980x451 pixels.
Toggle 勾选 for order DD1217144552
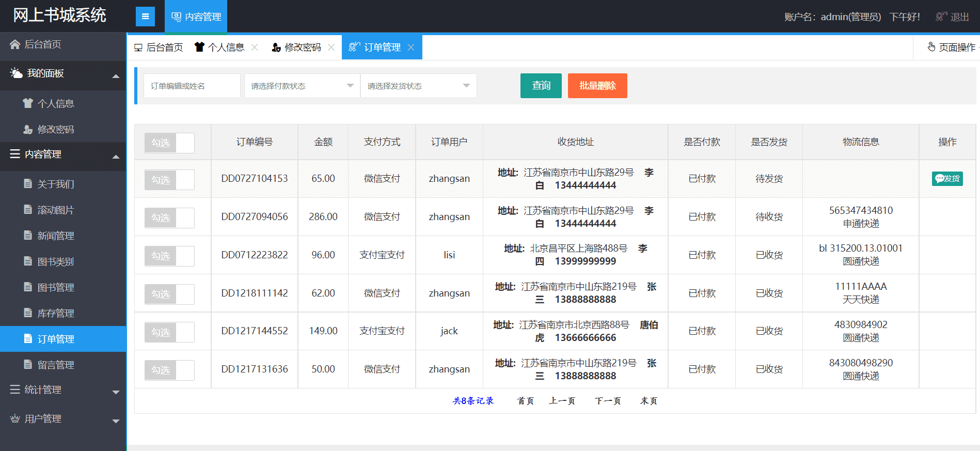pos(169,332)
